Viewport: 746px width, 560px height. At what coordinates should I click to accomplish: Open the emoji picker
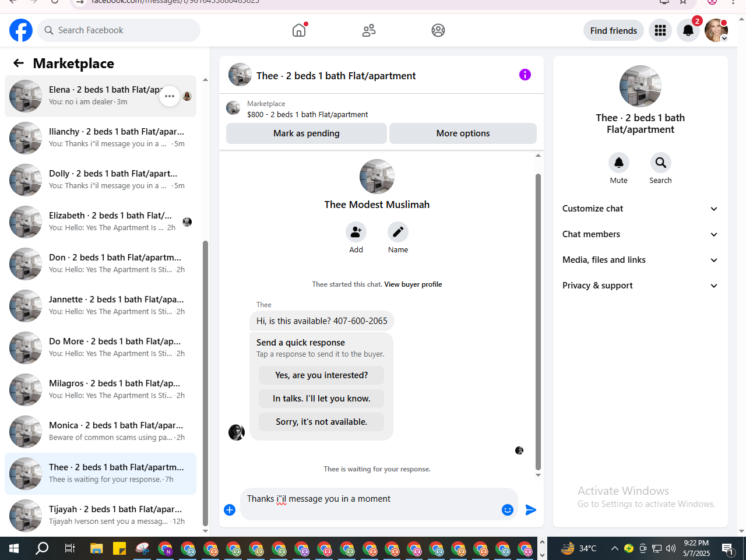click(508, 510)
